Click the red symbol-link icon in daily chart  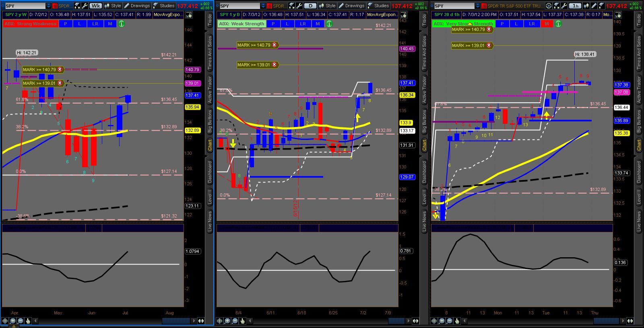click(x=269, y=6)
